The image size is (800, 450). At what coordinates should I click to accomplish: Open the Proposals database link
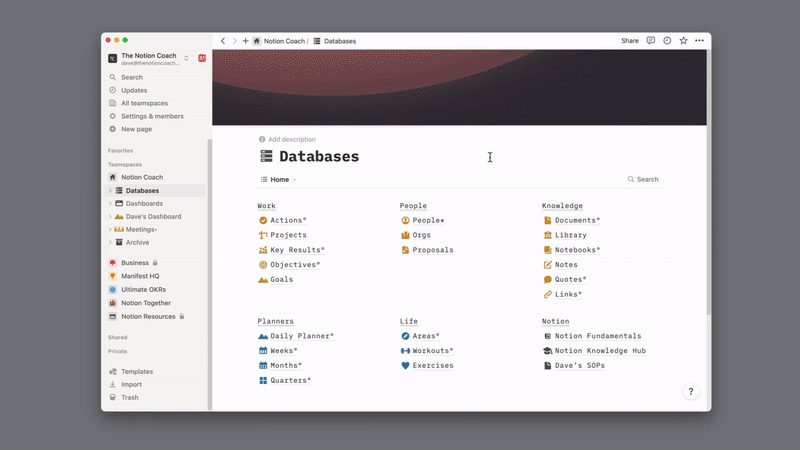click(x=433, y=250)
